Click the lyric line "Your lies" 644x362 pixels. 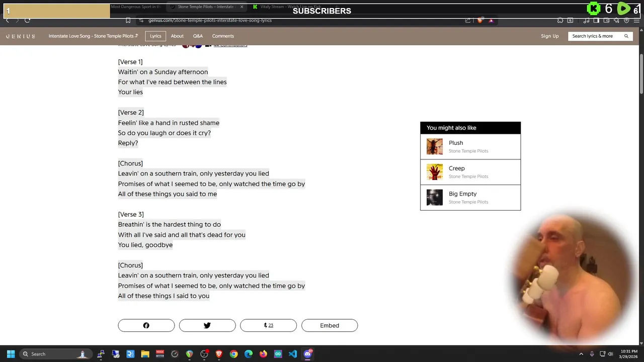pos(130,92)
